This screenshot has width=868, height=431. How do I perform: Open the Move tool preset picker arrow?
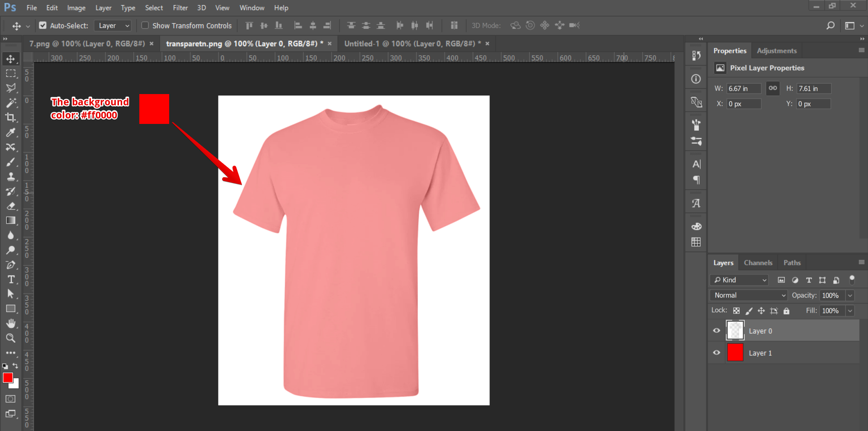point(28,26)
